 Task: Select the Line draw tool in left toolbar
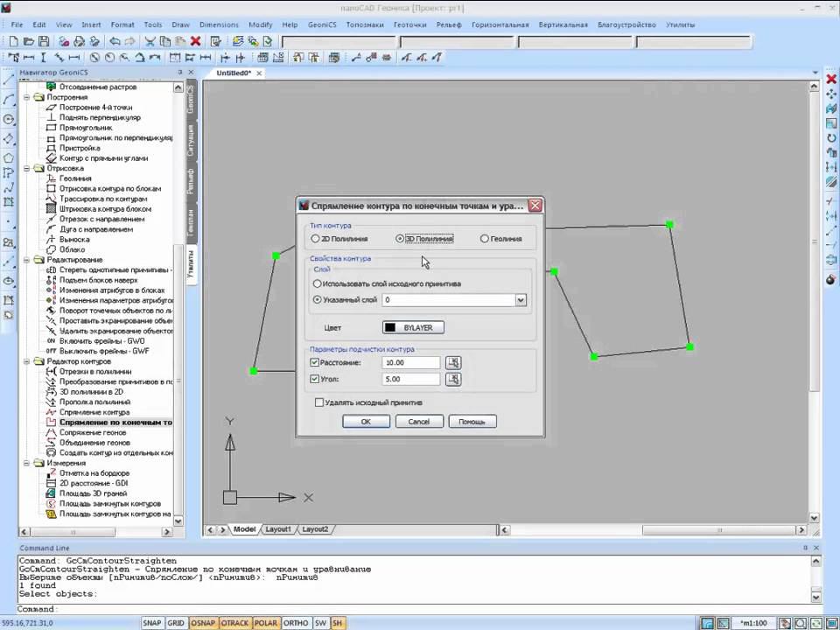point(9,80)
